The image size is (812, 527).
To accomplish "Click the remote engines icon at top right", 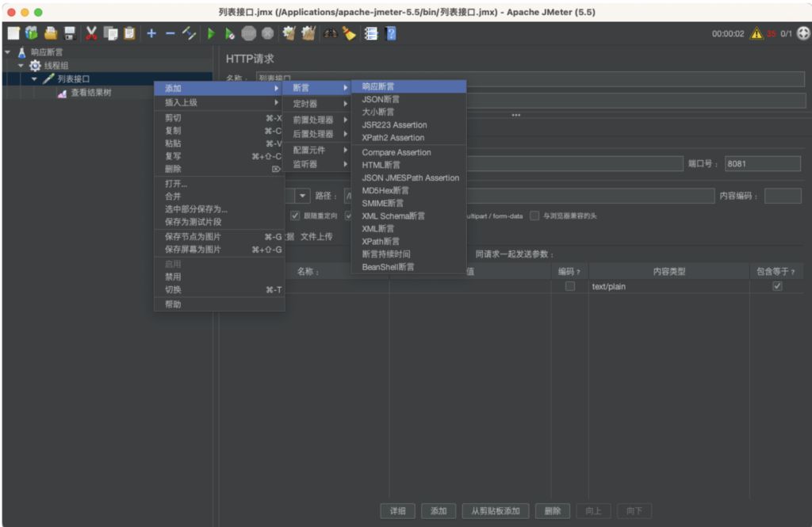I will point(802,33).
